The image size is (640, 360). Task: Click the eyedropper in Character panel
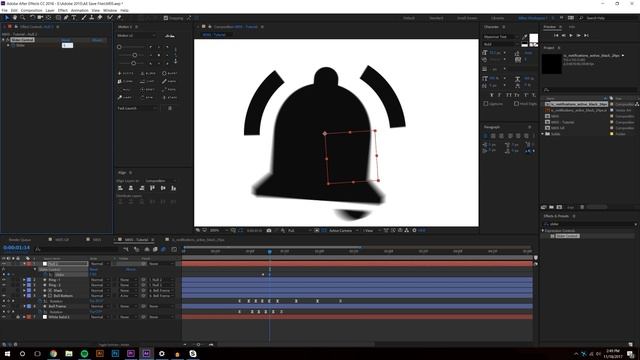point(525,37)
